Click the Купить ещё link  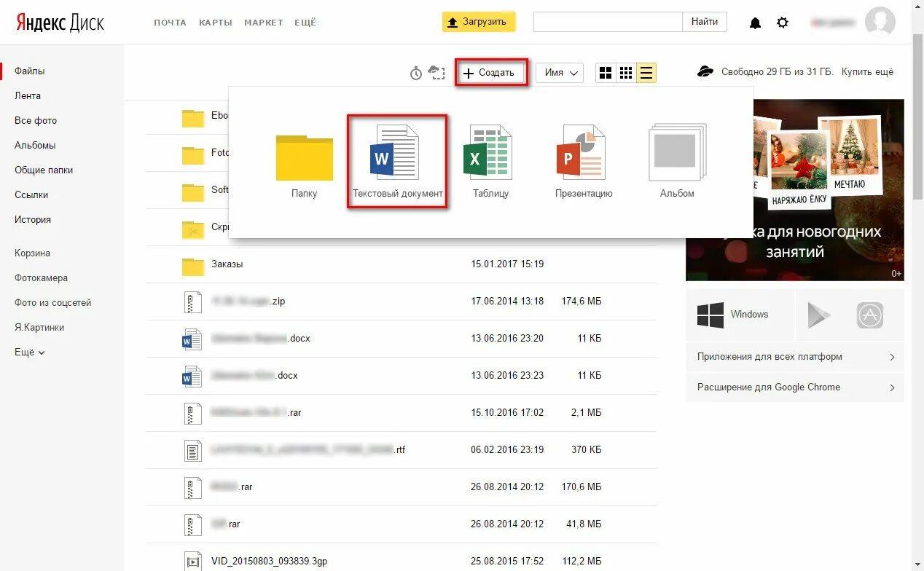[x=867, y=72]
